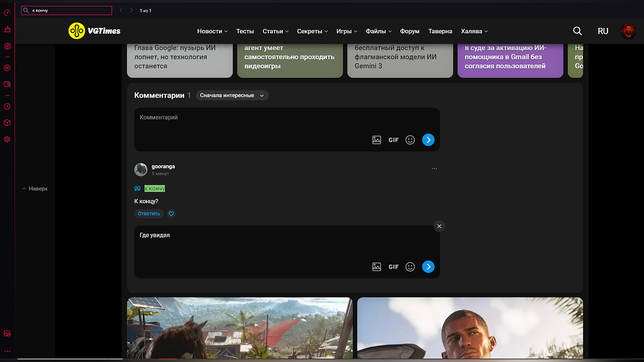
Task: Open the 'Таверна' menu item
Action: [440, 31]
